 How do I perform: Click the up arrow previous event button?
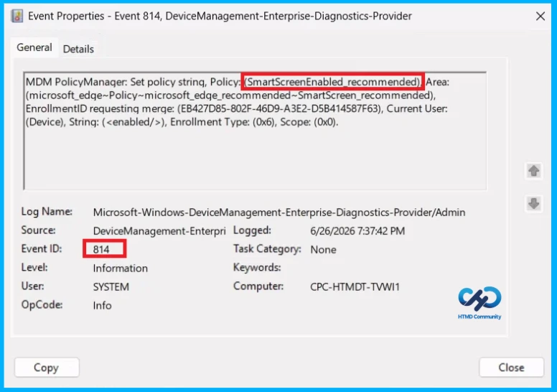coord(533,171)
